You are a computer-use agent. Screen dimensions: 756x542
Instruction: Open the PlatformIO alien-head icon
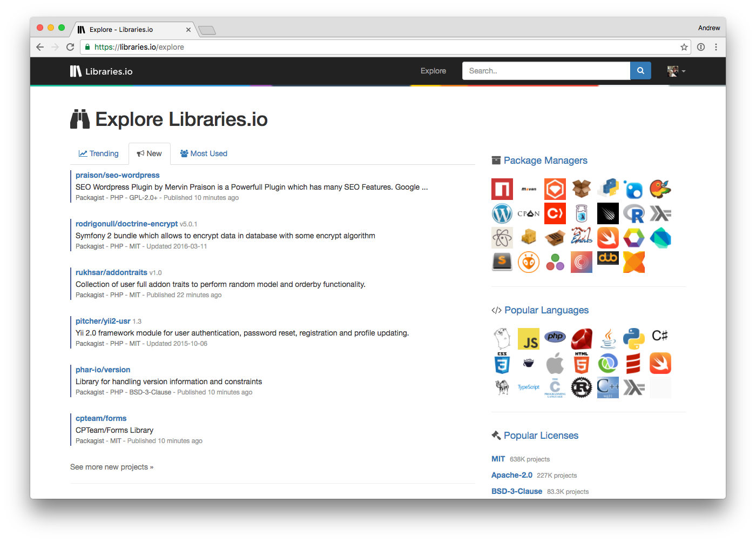(x=529, y=262)
